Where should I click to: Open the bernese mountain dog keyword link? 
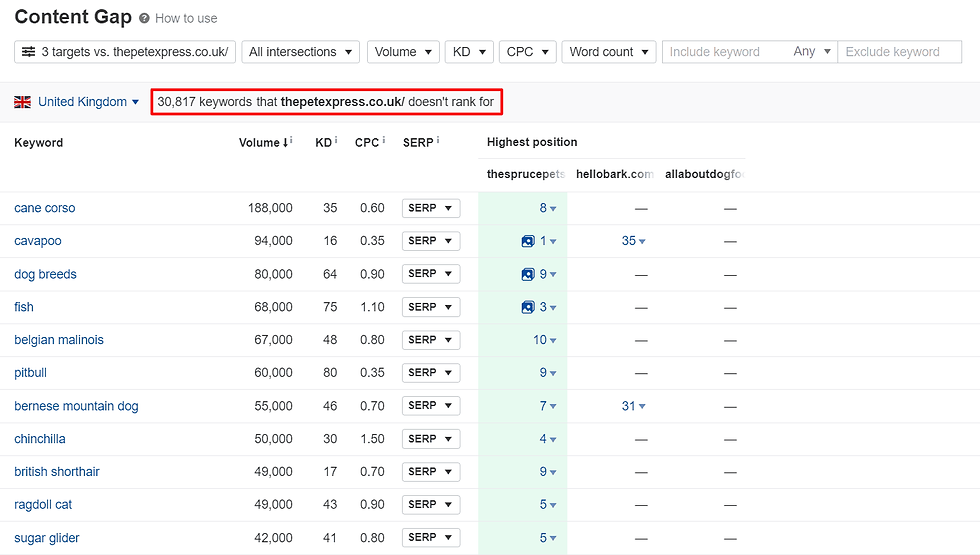(x=76, y=406)
